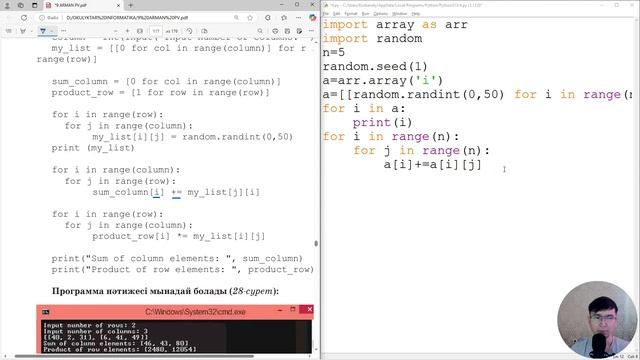This screenshot has width=640, height=360.
Task: Add this page to favorites star
Action: pyautogui.click(x=250, y=18)
